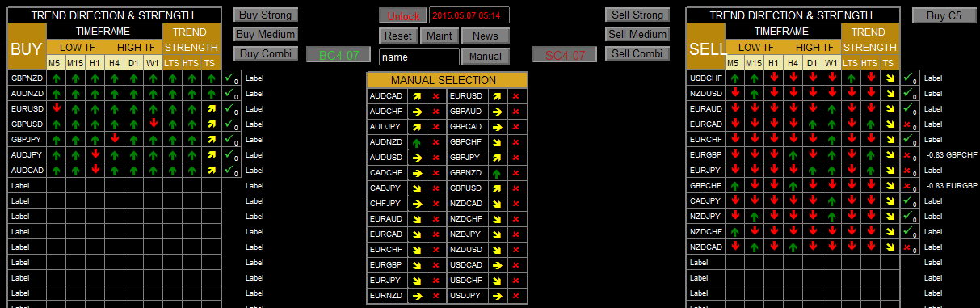Click yellow TS arrow in EURUSD buy row
This screenshot has width=980, height=308.
point(211,109)
